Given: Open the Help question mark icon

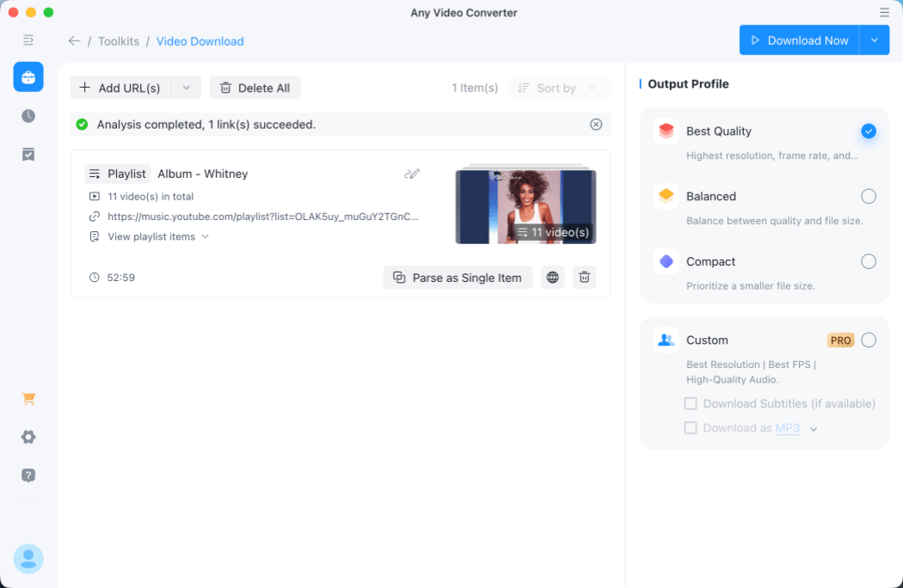Looking at the screenshot, I should [28, 475].
